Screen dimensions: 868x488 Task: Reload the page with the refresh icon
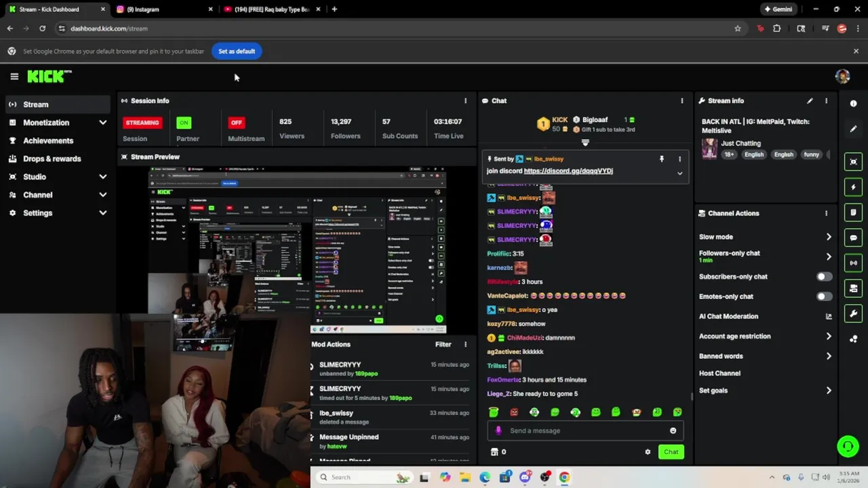pos(42,28)
